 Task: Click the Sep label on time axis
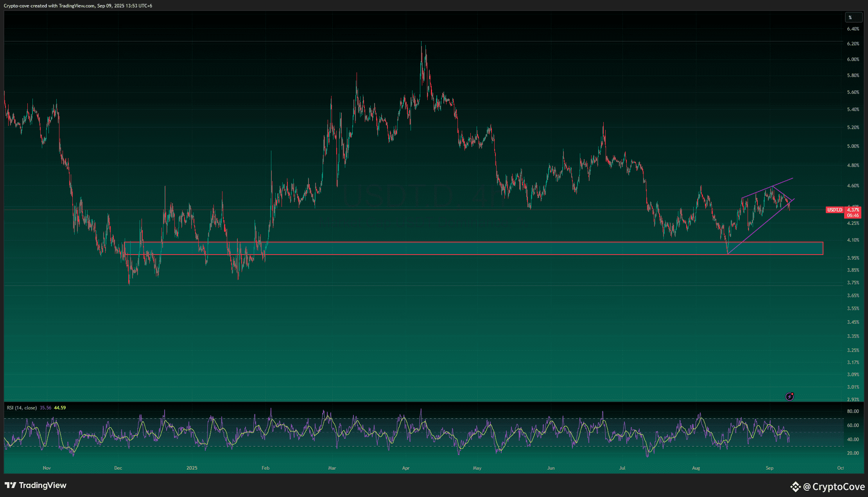769,468
